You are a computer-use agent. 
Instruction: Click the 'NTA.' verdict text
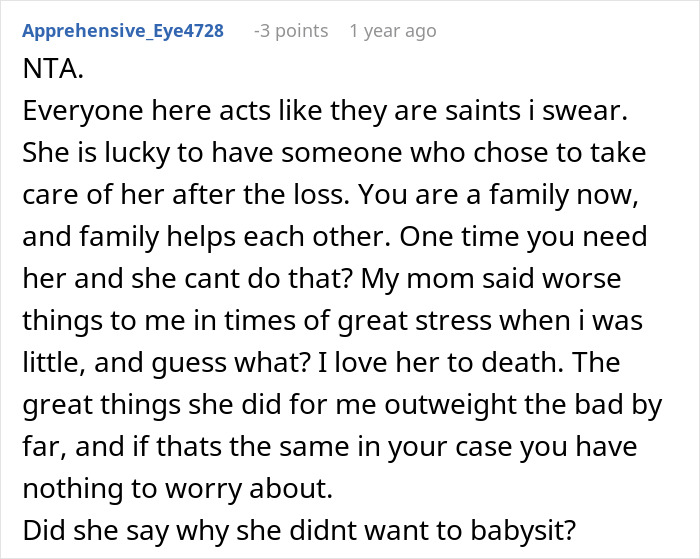coord(48,73)
